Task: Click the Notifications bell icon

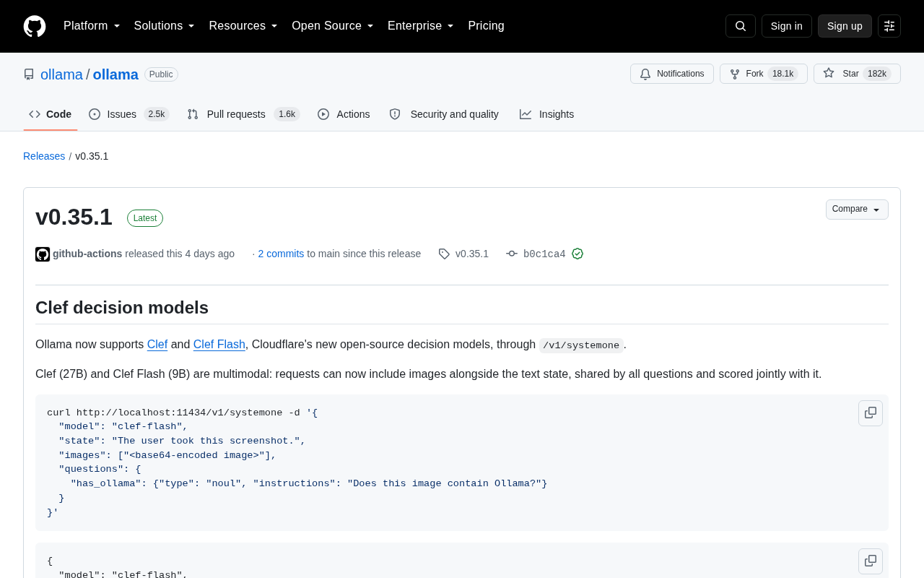Action: point(645,74)
